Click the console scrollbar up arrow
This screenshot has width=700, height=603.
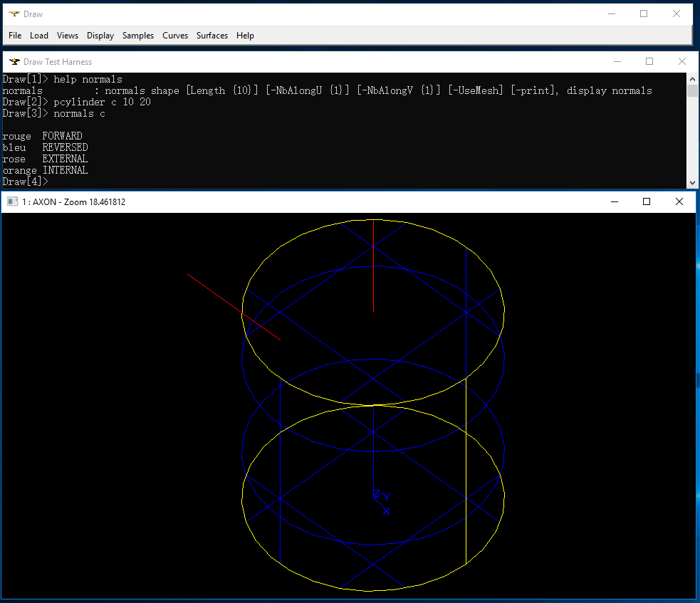(x=692, y=78)
